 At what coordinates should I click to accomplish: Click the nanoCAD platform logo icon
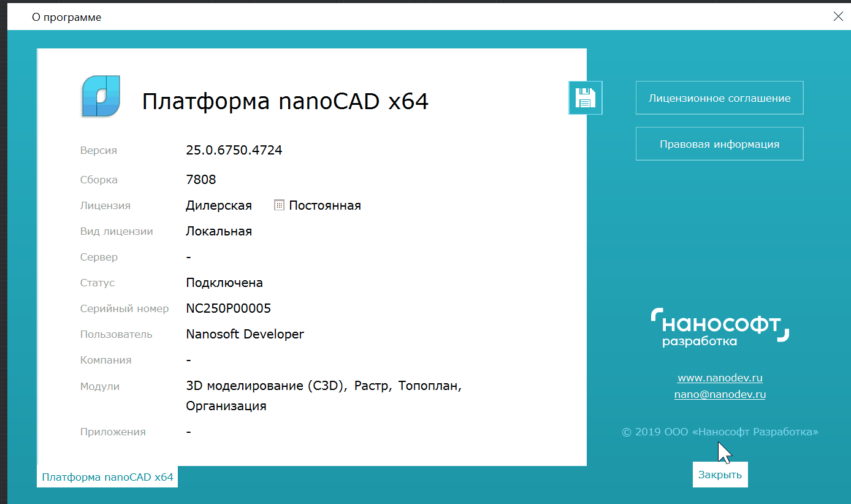click(x=101, y=96)
